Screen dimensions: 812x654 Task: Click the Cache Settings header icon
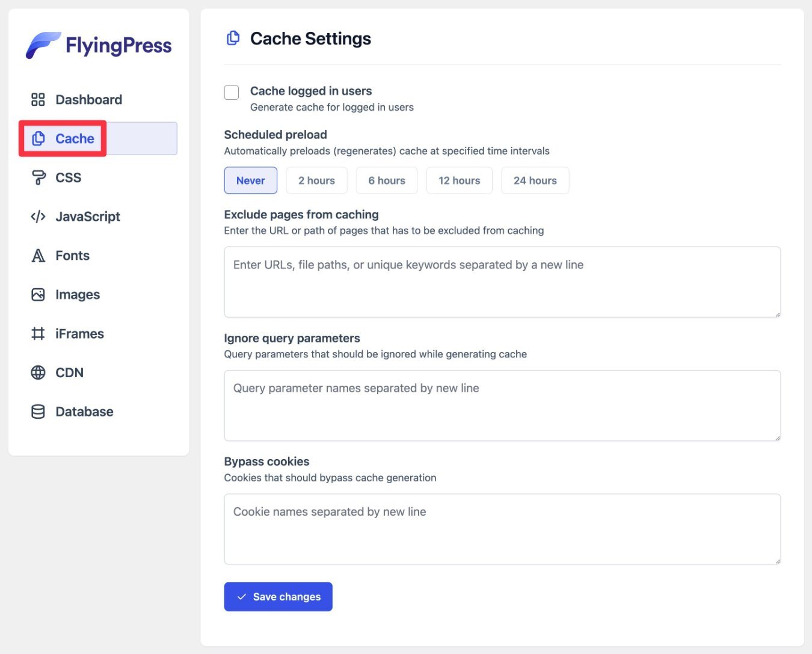pyautogui.click(x=233, y=39)
